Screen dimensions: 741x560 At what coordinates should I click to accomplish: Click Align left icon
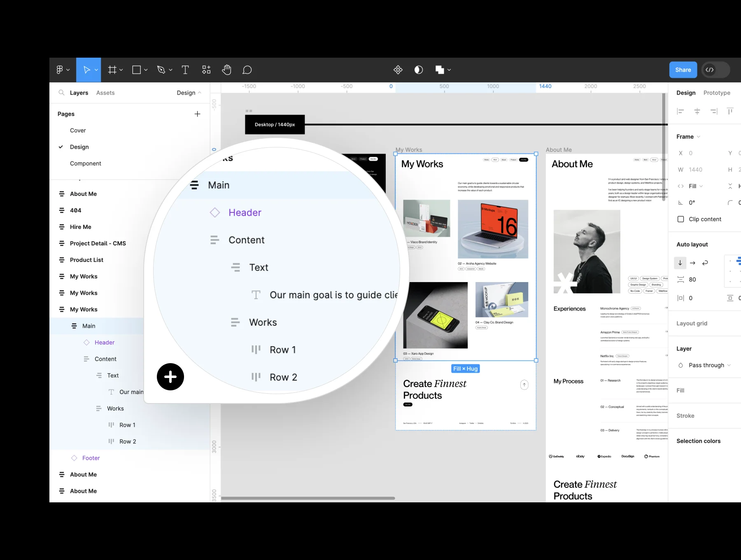pyautogui.click(x=680, y=111)
